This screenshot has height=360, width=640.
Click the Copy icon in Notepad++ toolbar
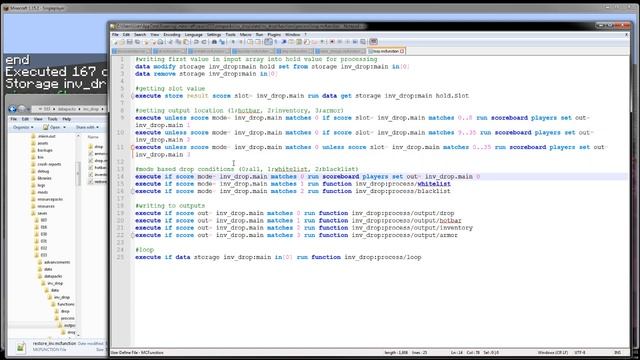pos(178,42)
